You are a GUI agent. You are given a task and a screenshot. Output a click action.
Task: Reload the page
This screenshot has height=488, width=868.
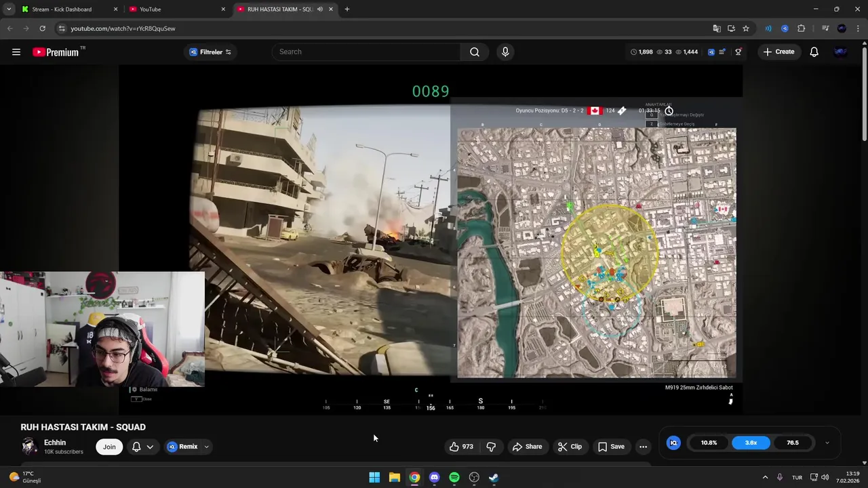click(x=42, y=28)
